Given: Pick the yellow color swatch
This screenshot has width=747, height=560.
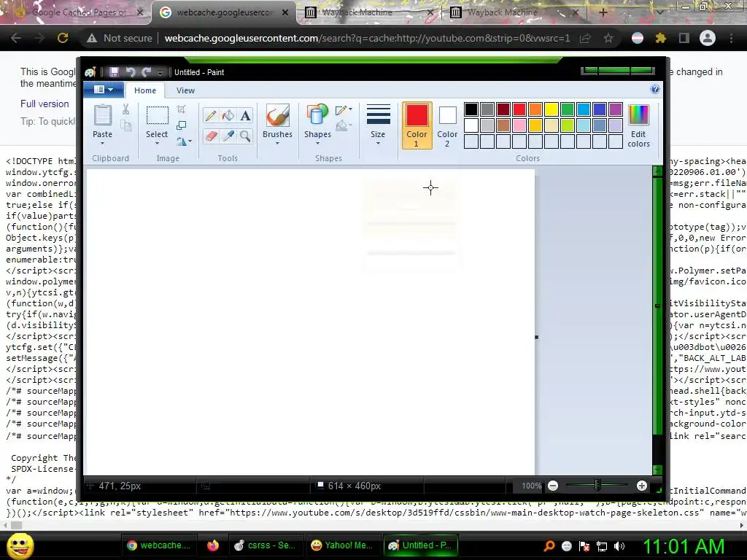Looking at the screenshot, I should tap(551, 109).
